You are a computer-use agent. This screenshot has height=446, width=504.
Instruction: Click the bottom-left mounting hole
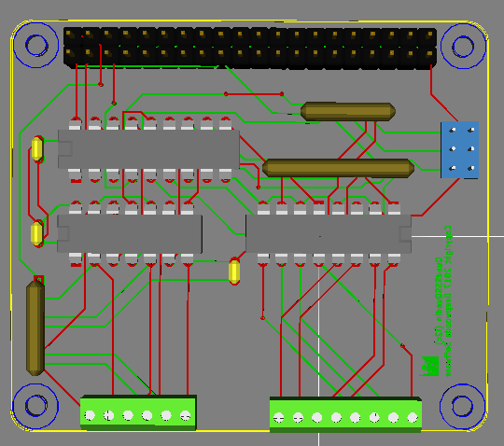click(35, 406)
